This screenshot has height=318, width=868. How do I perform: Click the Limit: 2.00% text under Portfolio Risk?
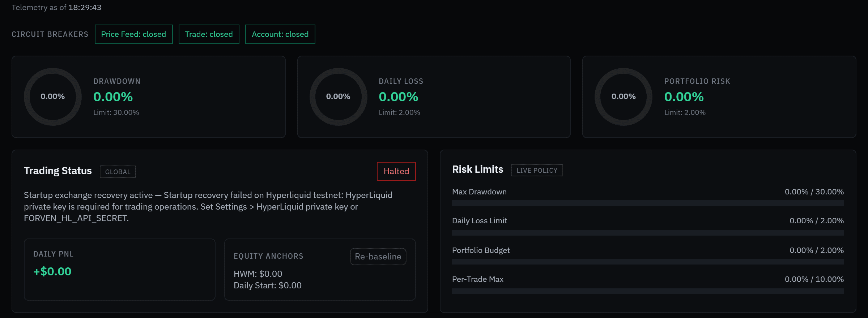tap(685, 112)
